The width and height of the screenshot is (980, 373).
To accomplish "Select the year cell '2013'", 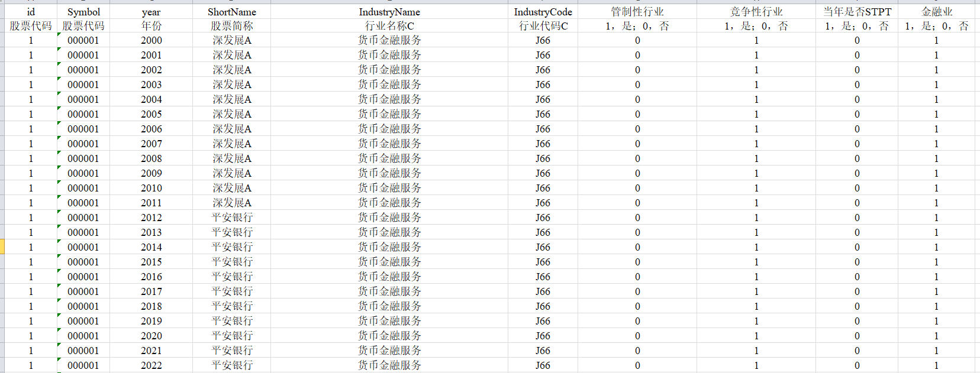I will click(151, 232).
